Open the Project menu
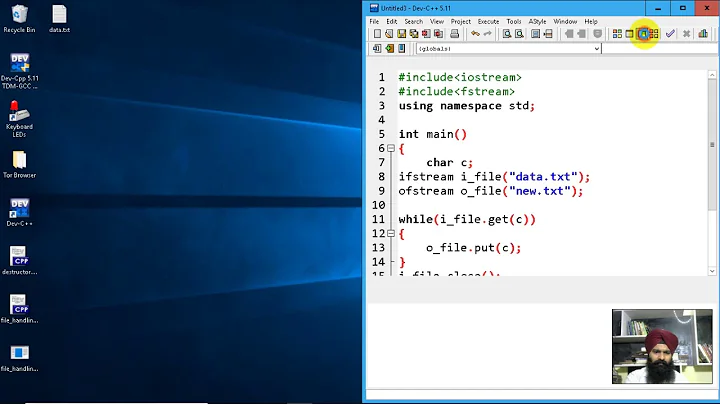Image resolution: width=720 pixels, height=404 pixels. coord(460,21)
